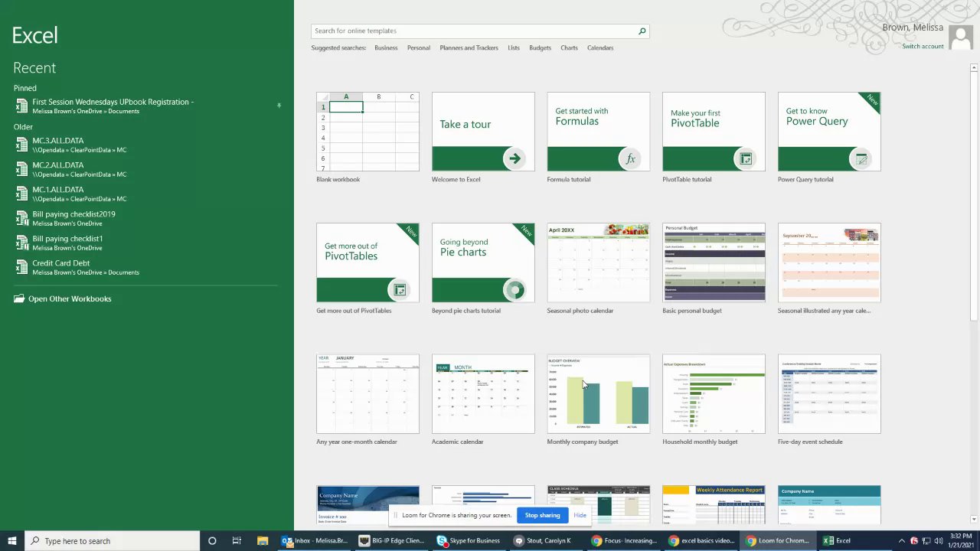Open the folder icon for other workbooks
This screenshot has width=980, height=551.
(19, 299)
